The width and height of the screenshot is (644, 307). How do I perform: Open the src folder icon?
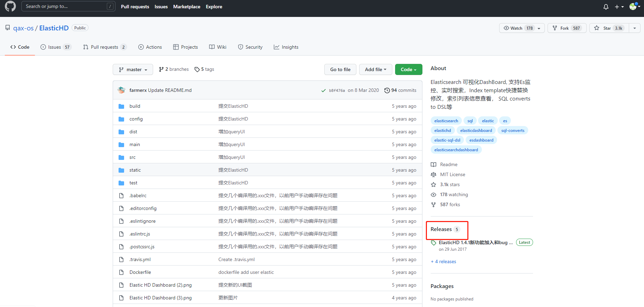[x=121, y=157]
